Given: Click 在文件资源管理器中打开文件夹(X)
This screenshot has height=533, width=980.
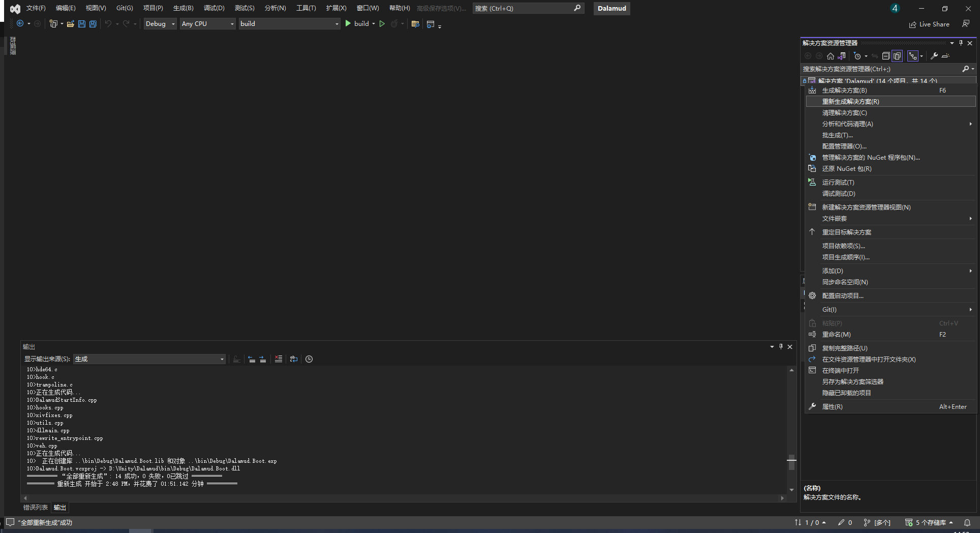Looking at the screenshot, I should (x=891, y=360).
